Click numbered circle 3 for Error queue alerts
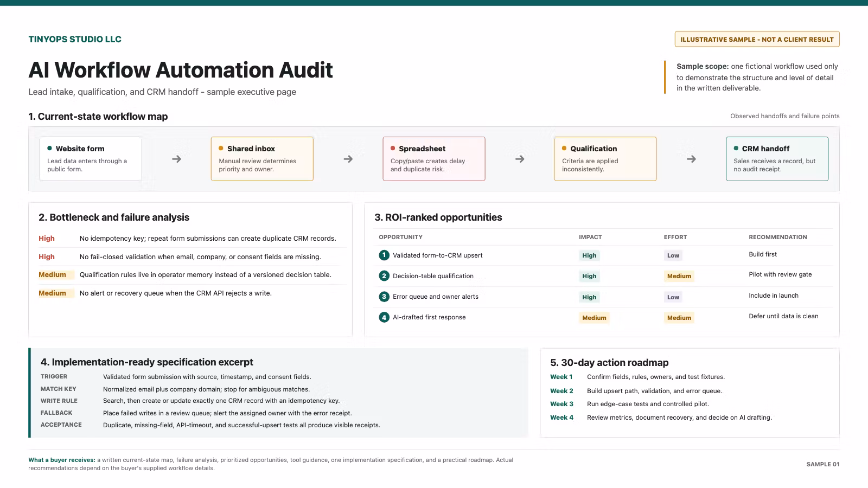Screen dimensions: 868x488 point(384,297)
